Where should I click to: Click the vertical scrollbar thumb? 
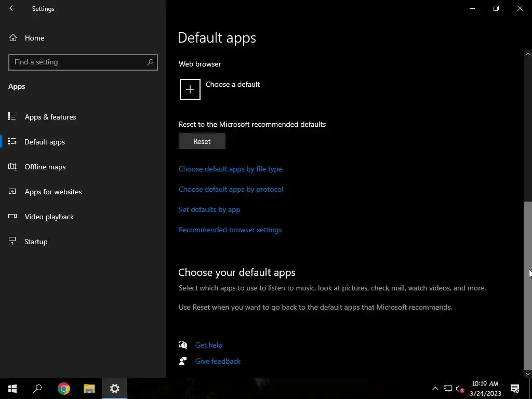[528, 286]
